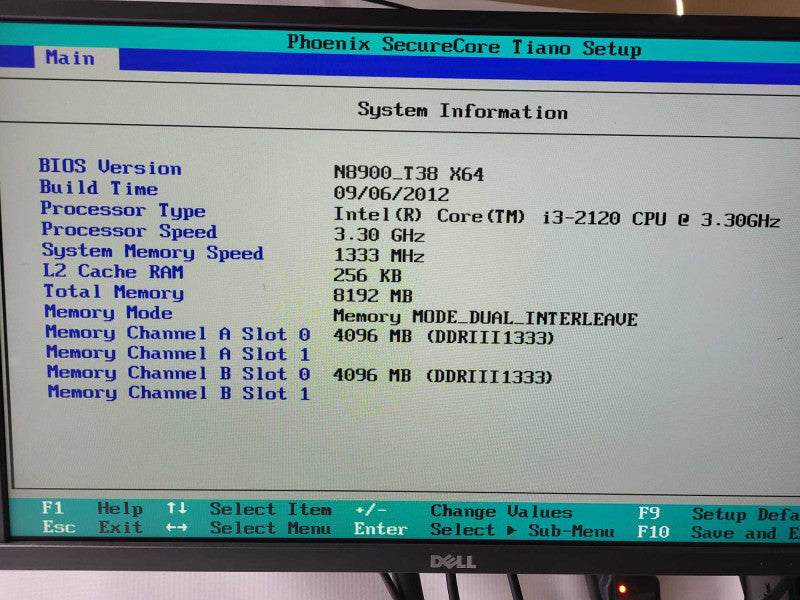Click the Dell logo on monitor bezel

pos(453,562)
